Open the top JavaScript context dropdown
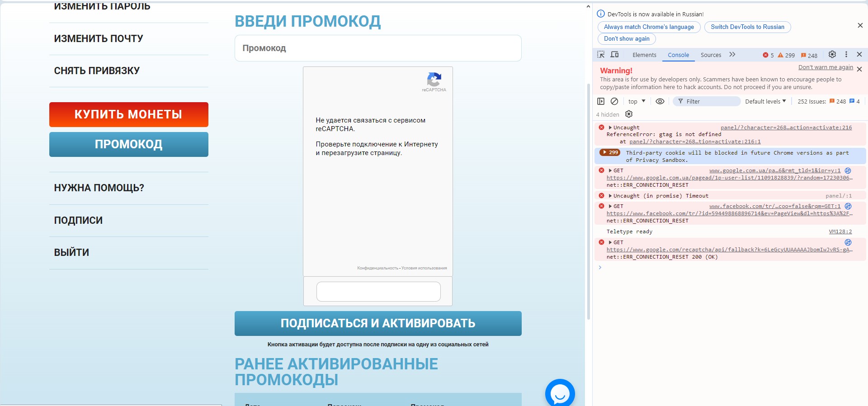Screen dimensions: 868x406 (637, 101)
